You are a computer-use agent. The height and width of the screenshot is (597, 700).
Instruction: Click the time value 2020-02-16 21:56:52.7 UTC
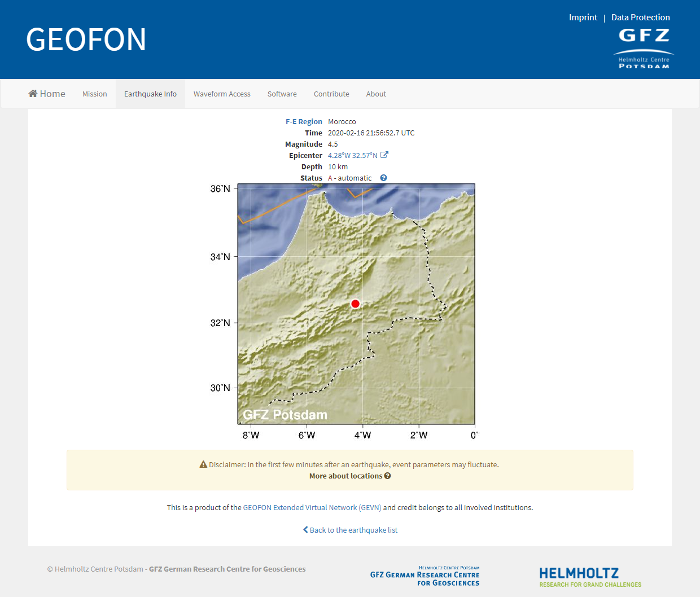(x=371, y=133)
